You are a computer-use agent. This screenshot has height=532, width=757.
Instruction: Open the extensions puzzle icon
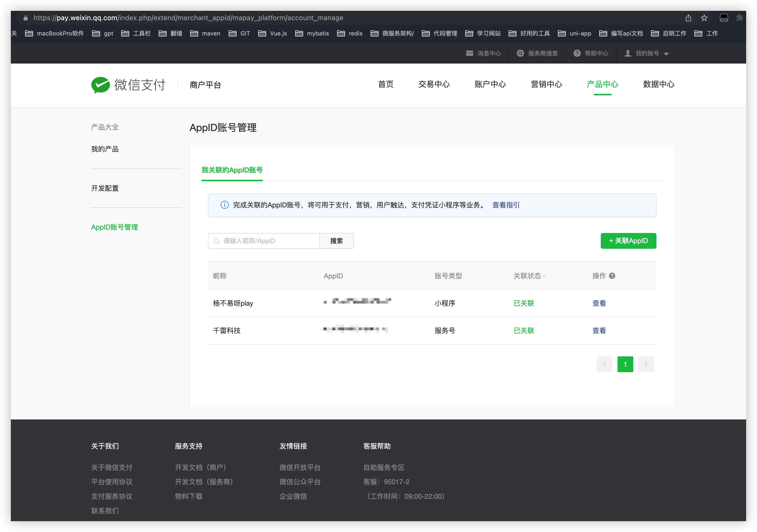click(739, 18)
